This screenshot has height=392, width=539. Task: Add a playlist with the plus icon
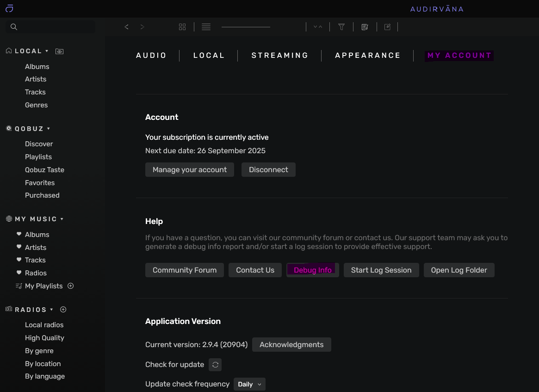[x=70, y=286]
